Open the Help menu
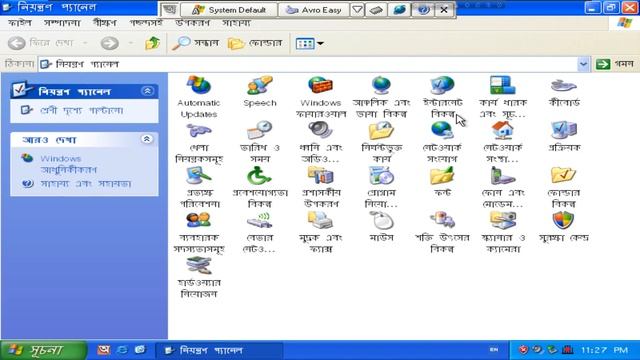The width and height of the screenshot is (640, 360). 236,23
